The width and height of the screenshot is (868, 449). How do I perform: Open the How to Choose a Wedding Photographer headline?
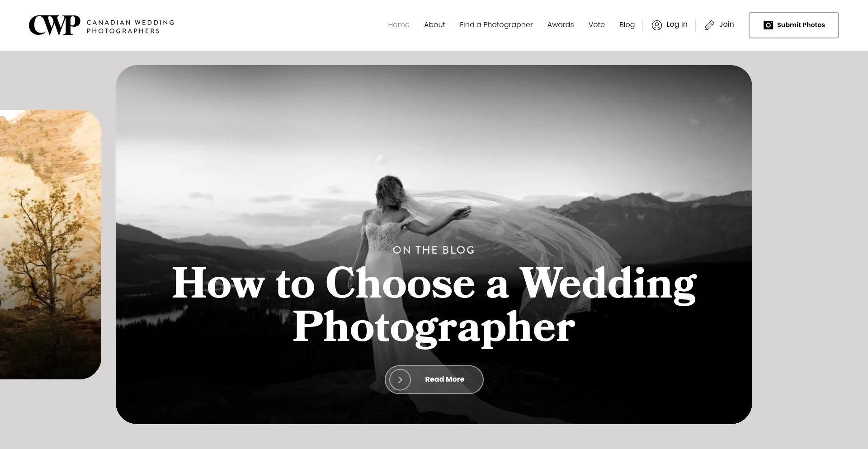pyautogui.click(x=434, y=305)
